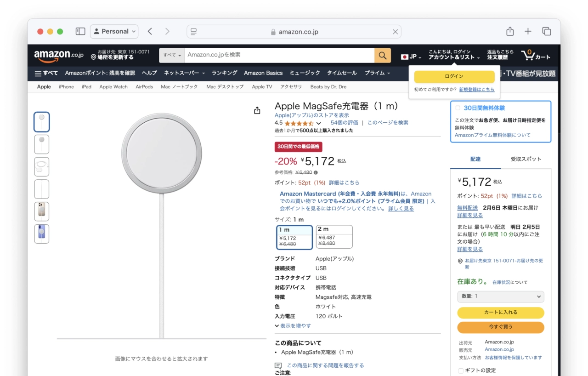The image size is (588, 376).
Task: Expand the product details list
Action: click(293, 326)
